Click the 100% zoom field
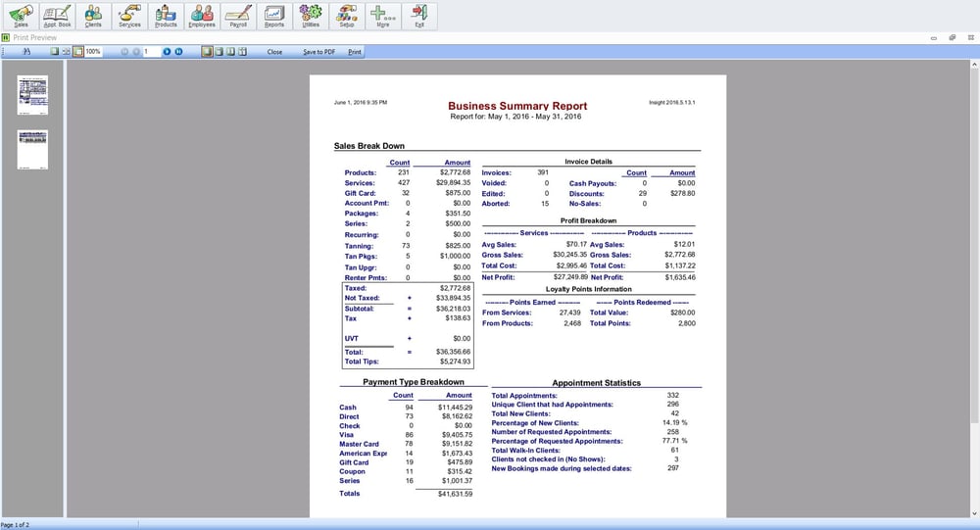 click(x=94, y=52)
